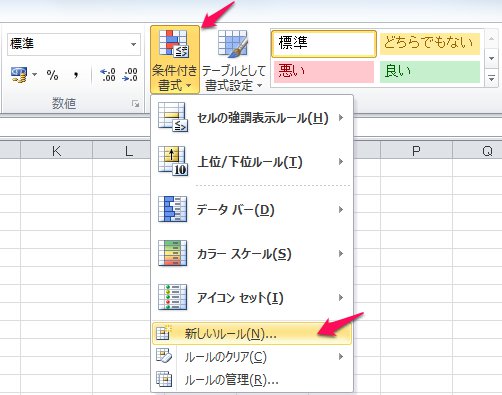Move styles gallery up one row

point(491,38)
